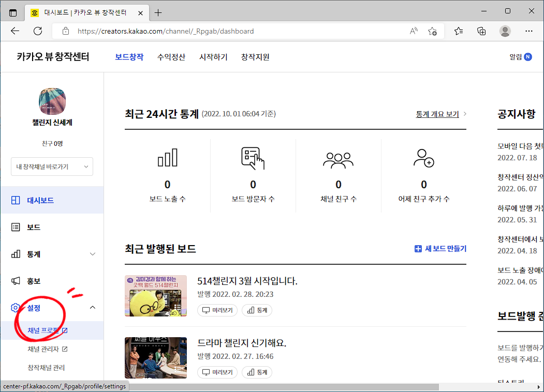Click the 카카오 뷰 창작센터 logo

pyautogui.click(x=53, y=57)
